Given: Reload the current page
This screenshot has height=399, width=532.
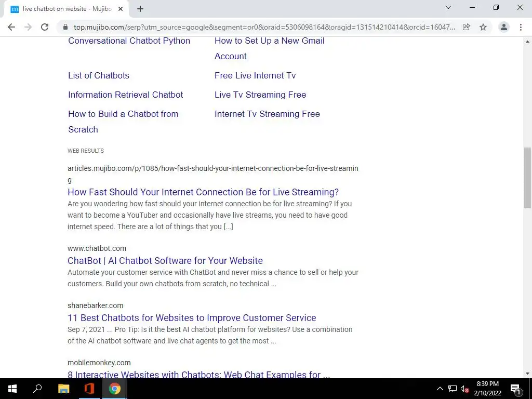Looking at the screenshot, I should 45,27.
